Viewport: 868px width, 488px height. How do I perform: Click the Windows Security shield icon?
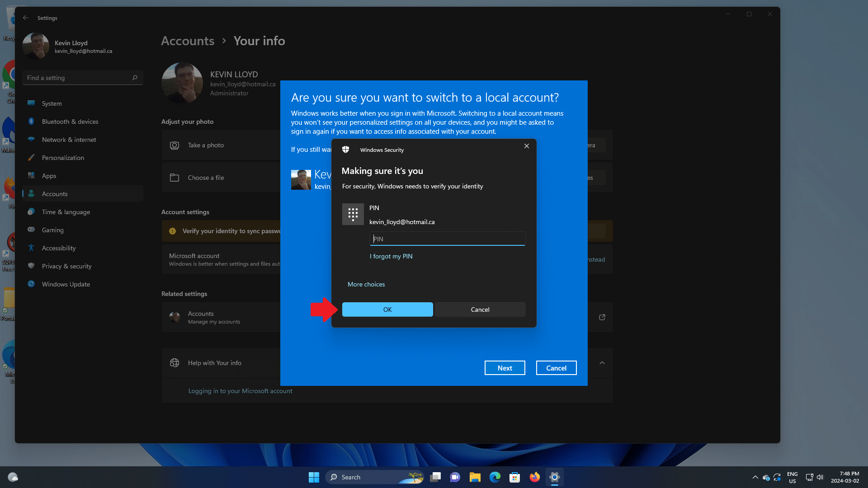(346, 150)
